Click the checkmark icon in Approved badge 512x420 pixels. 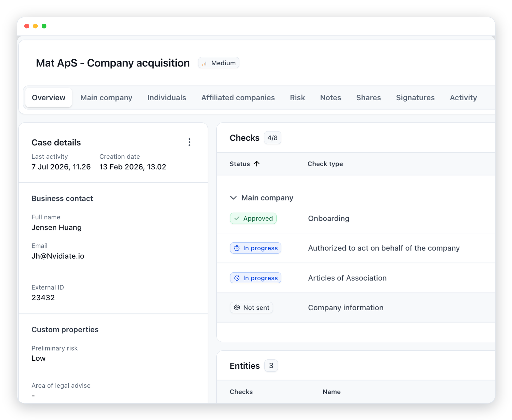(237, 218)
